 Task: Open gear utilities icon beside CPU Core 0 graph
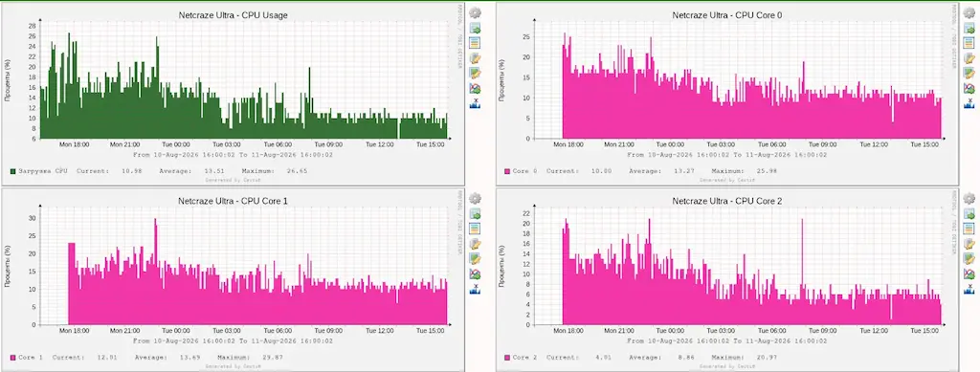click(x=969, y=12)
